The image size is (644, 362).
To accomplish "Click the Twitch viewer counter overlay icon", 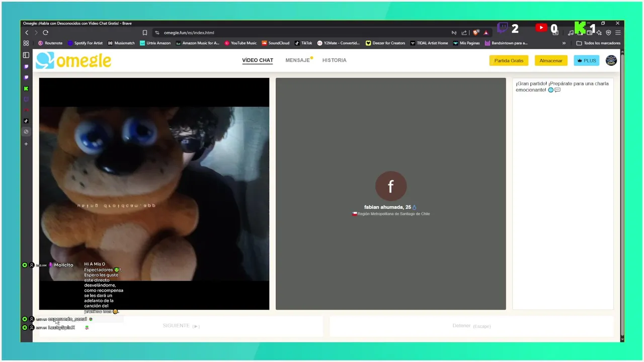I will tap(503, 28).
